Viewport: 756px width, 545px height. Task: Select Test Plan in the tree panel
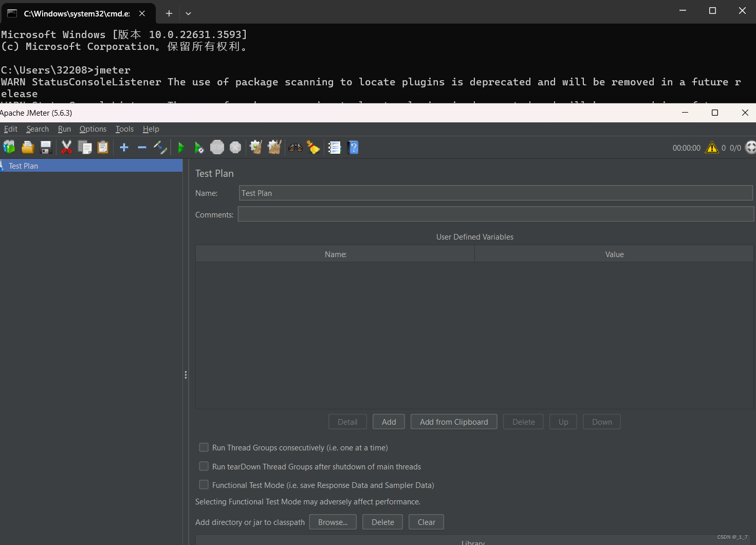click(x=23, y=166)
